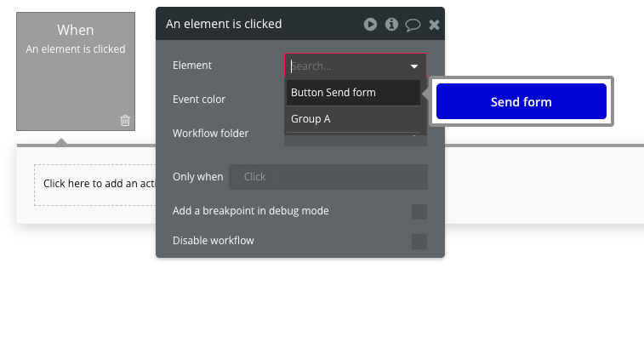Click the 'Disable workflow' label text
Viewport: 644px width, 354px height.
213,241
